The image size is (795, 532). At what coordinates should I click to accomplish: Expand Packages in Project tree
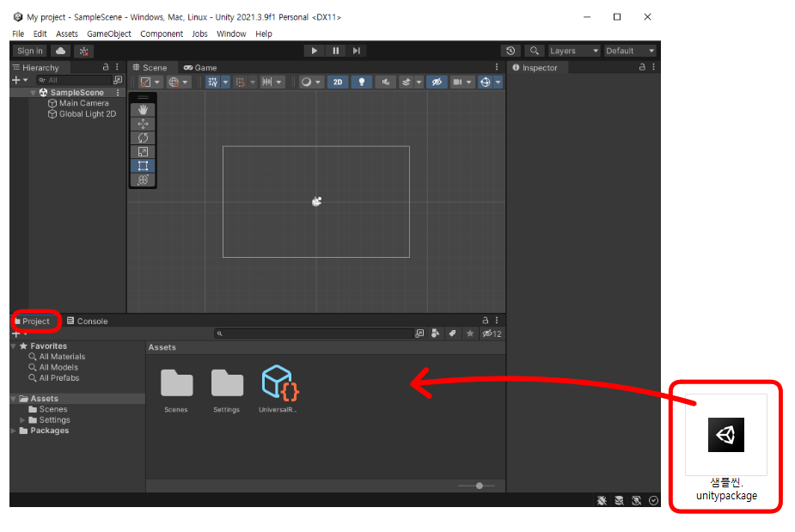tap(14, 431)
